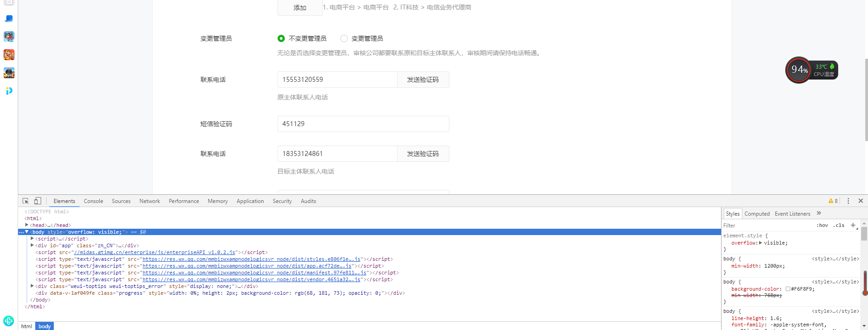Open the Sources tab
Image resolution: width=868 pixels, height=330 pixels.
click(121, 201)
